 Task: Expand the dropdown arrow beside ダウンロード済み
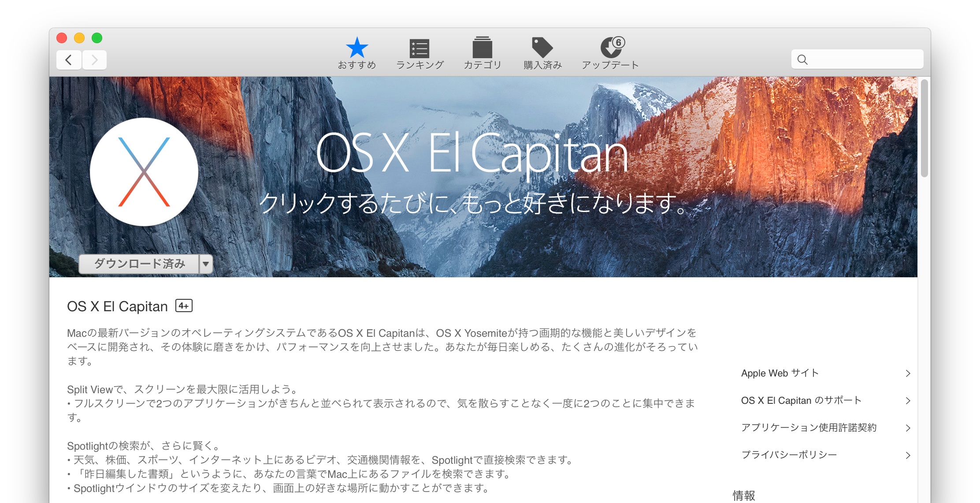point(206,264)
